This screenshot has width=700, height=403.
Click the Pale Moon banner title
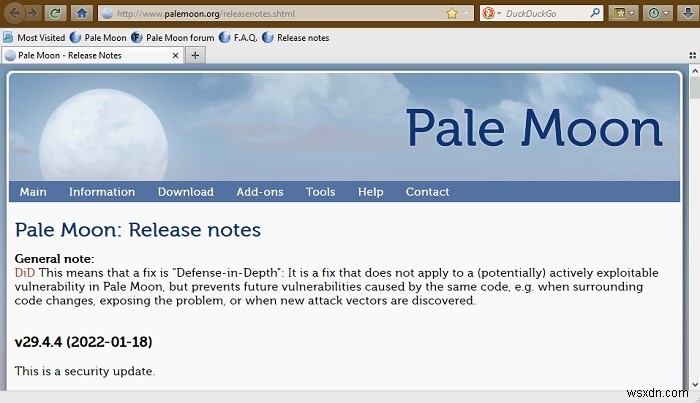pos(534,128)
